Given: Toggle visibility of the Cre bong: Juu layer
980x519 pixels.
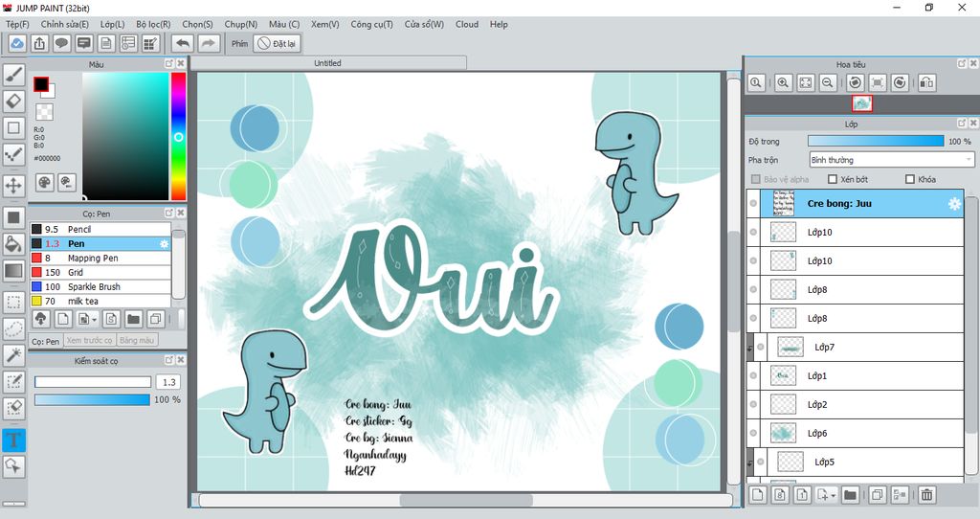Looking at the screenshot, I should [x=753, y=204].
